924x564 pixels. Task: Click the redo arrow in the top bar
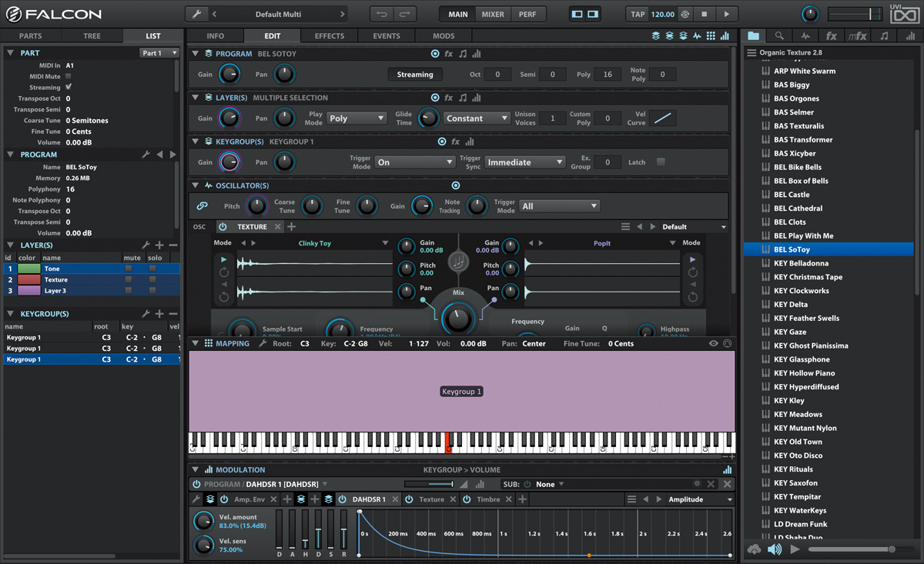coord(405,14)
